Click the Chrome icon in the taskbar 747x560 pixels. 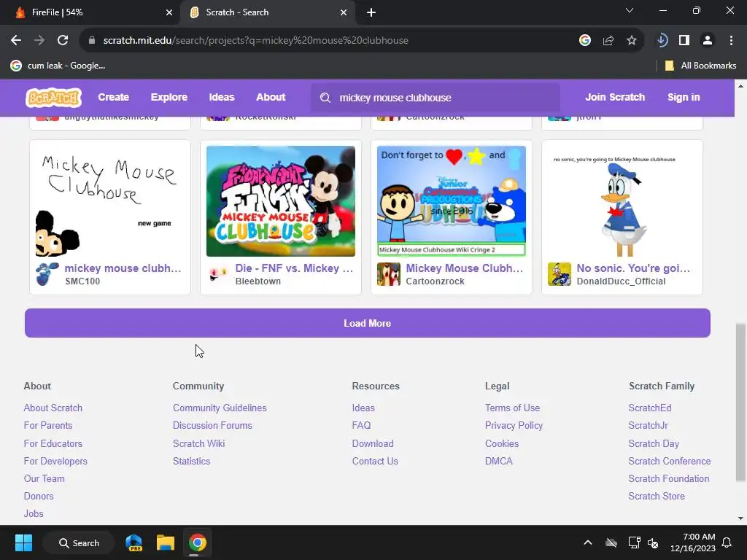pyautogui.click(x=197, y=542)
